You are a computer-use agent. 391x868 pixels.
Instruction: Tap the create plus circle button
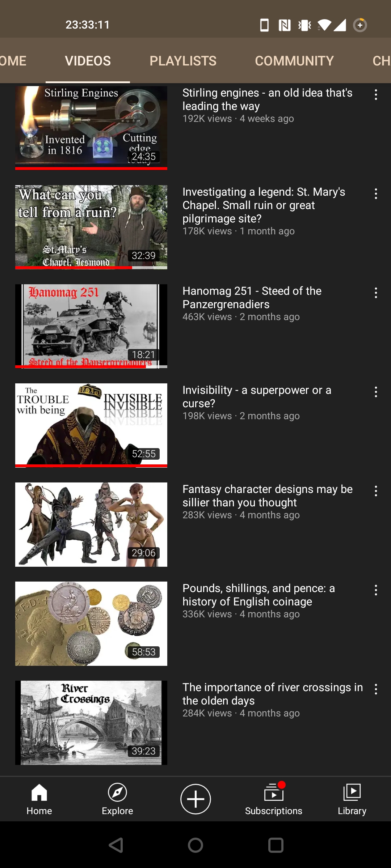[195, 799]
